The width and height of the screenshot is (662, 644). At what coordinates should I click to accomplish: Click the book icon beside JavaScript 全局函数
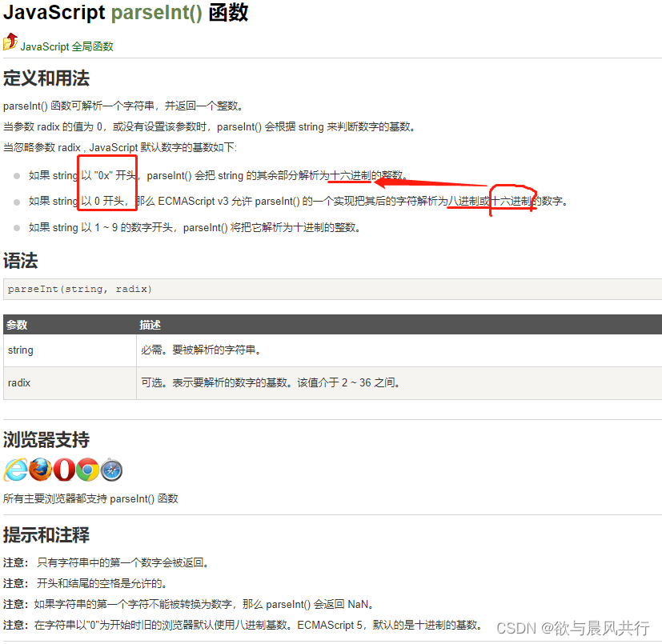pos(10,42)
